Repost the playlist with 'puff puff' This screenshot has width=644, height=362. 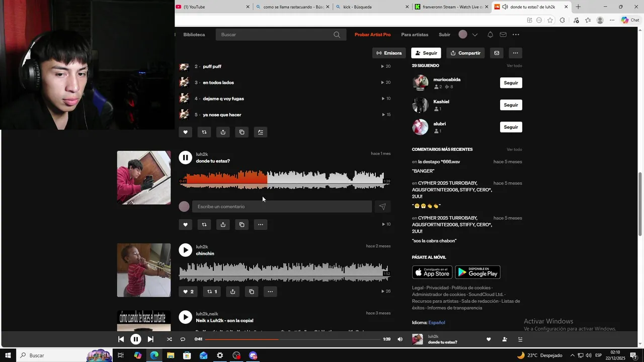pyautogui.click(x=204, y=132)
